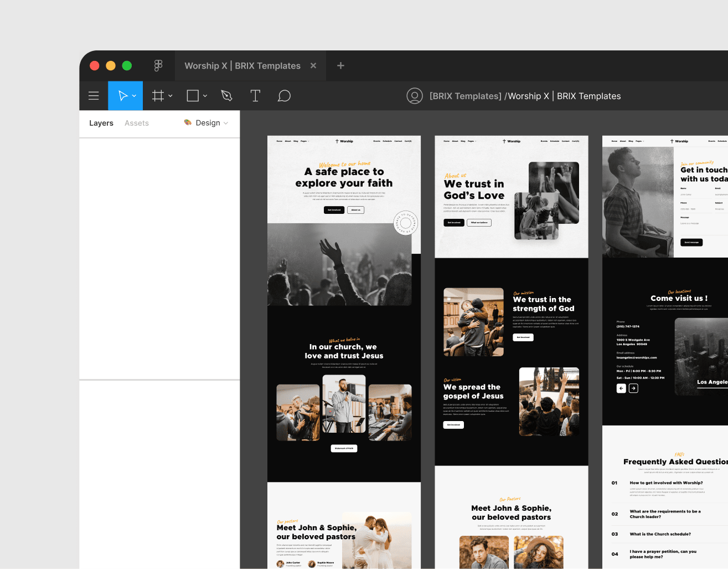This screenshot has width=728, height=569.
Task: Open the main menu hamburger icon
Action: tap(94, 95)
